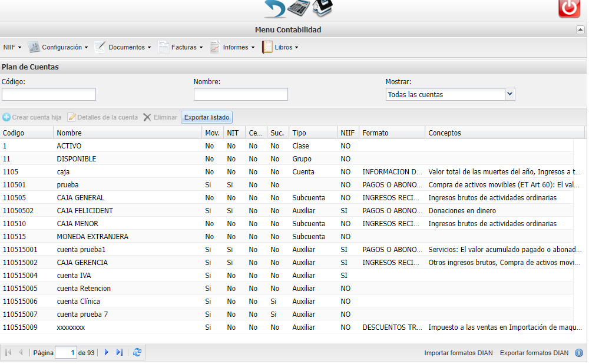Image resolution: width=589 pixels, height=364 pixels.
Task: Focus the Código search field
Action: [x=49, y=94]
